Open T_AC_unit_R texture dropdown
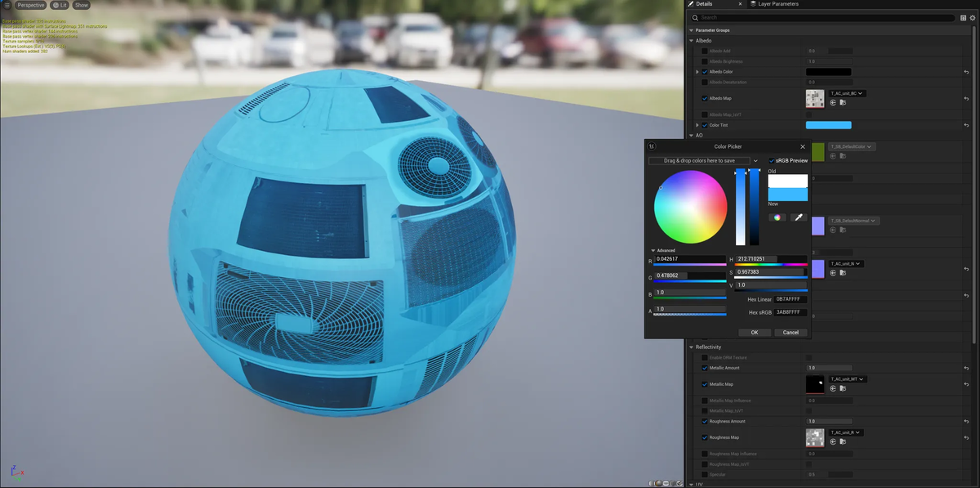Viewport: 980px width, 488px height. pyautogui.click(x=845, y=432)
